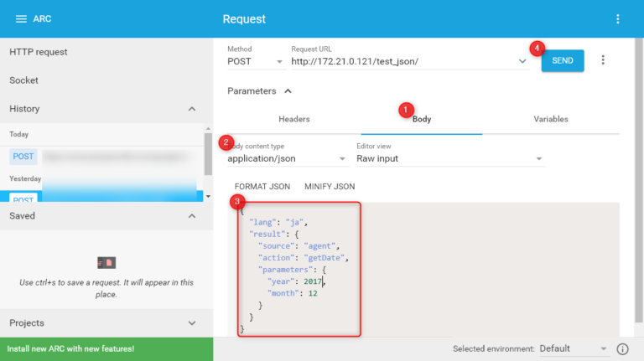644x361 pixels.
Task: Switch to the Variables tab
Action: 551,120
